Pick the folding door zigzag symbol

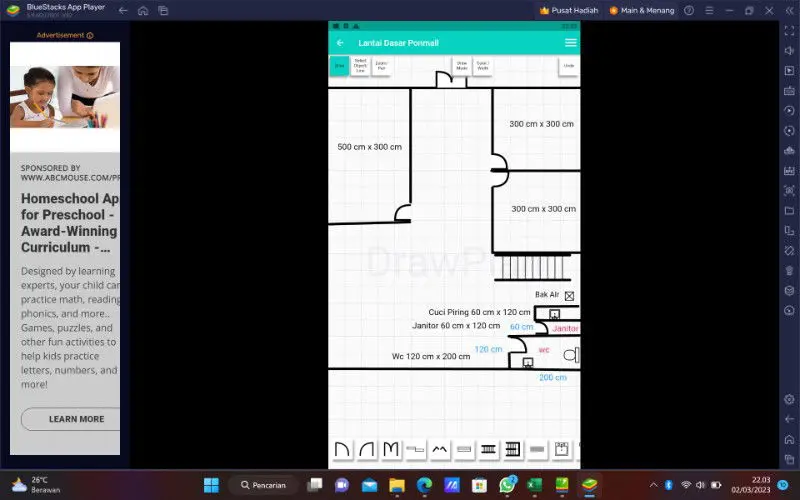point(440,450)
